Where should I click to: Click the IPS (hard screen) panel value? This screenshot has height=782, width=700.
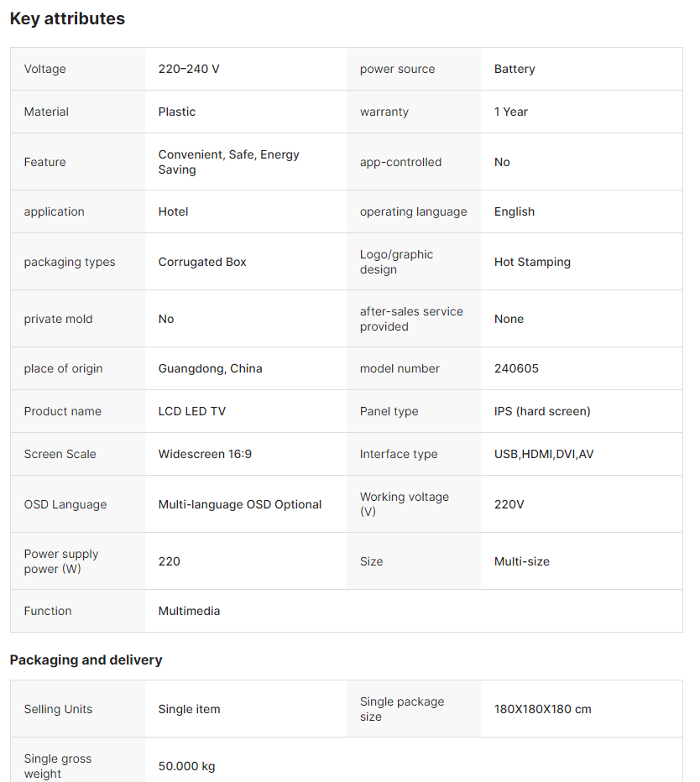coord(542,411)
